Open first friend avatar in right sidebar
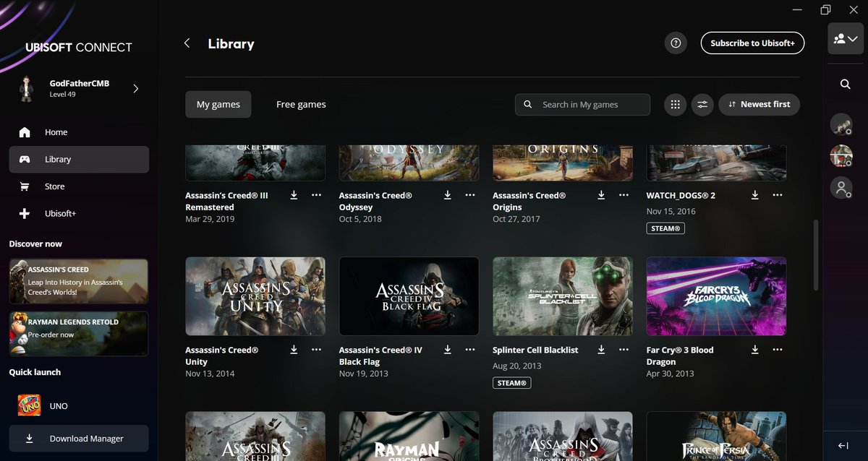868x461 pixels. 841,124
